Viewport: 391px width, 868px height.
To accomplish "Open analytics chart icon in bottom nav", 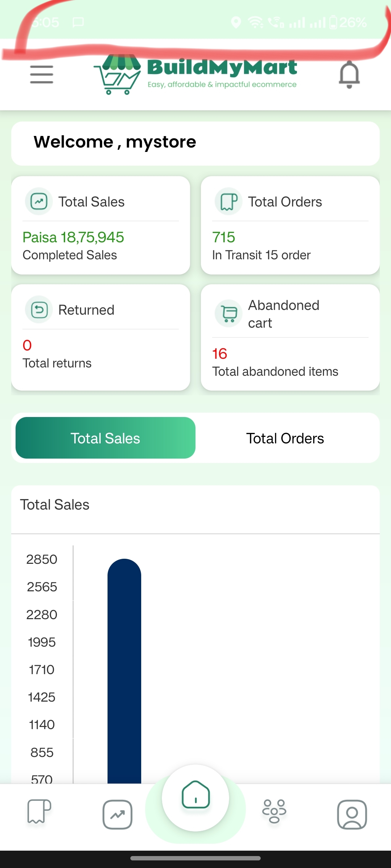I will click(x=117, y=814).
